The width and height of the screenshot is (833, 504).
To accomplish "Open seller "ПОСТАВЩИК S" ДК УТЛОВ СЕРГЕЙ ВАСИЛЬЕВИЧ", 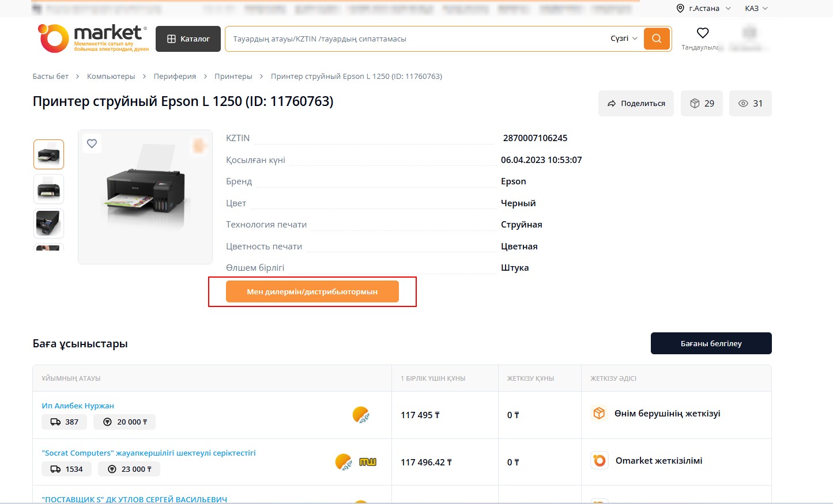I will [x=134, y=499].
